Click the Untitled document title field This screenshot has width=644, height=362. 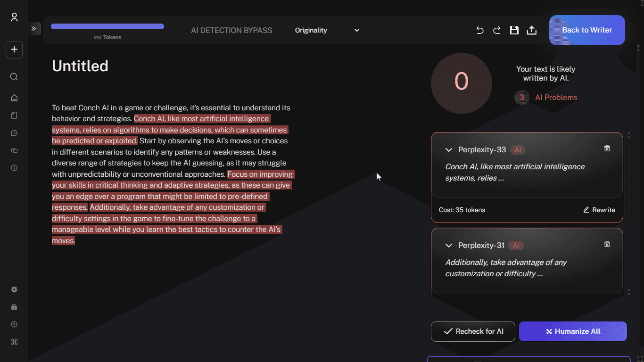click(x=80, y=66)
